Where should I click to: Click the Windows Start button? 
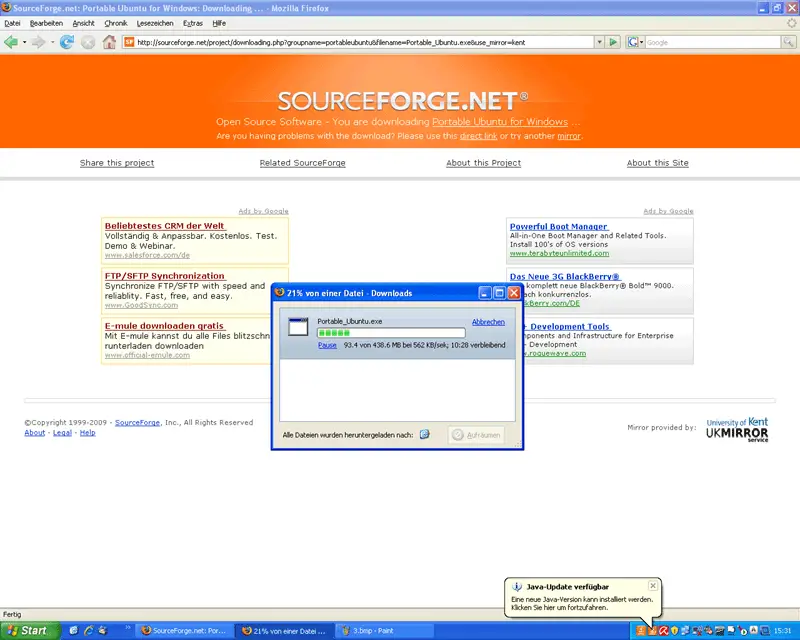tap(30, 631)
